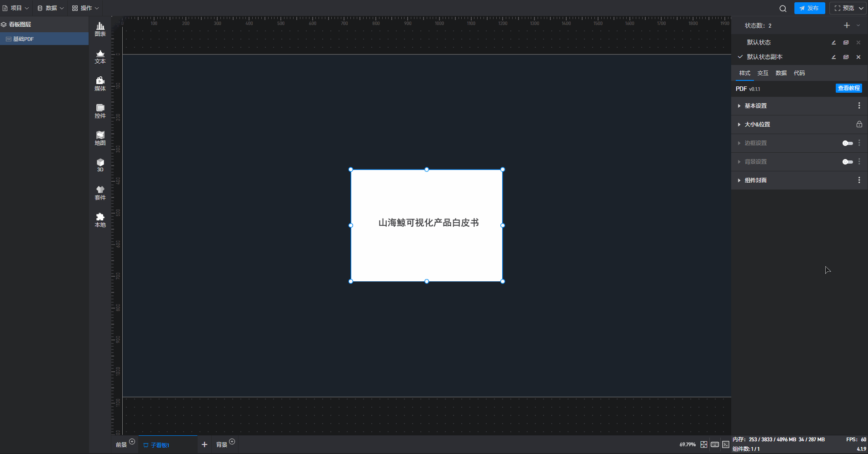Enable the 背景设置 background toggle
Image resolution: width=868 pixels, height=454 pixels.
pyautogui.click(x=848, y=162)
